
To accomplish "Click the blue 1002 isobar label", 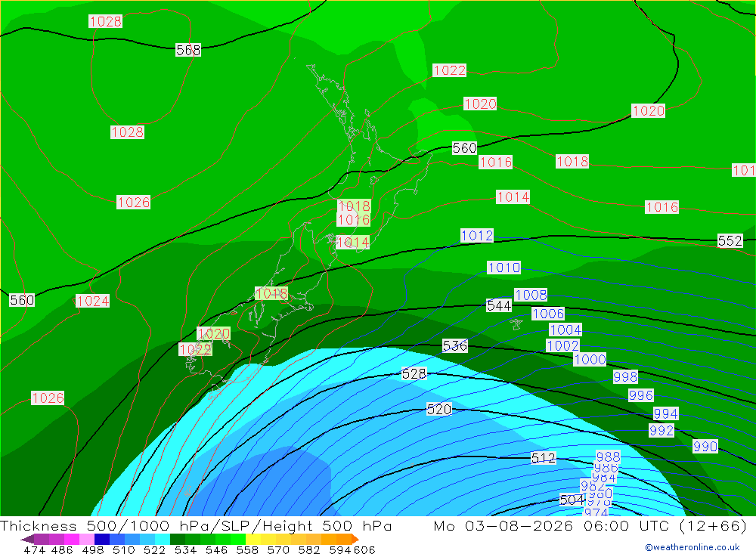I will [562, 345].
